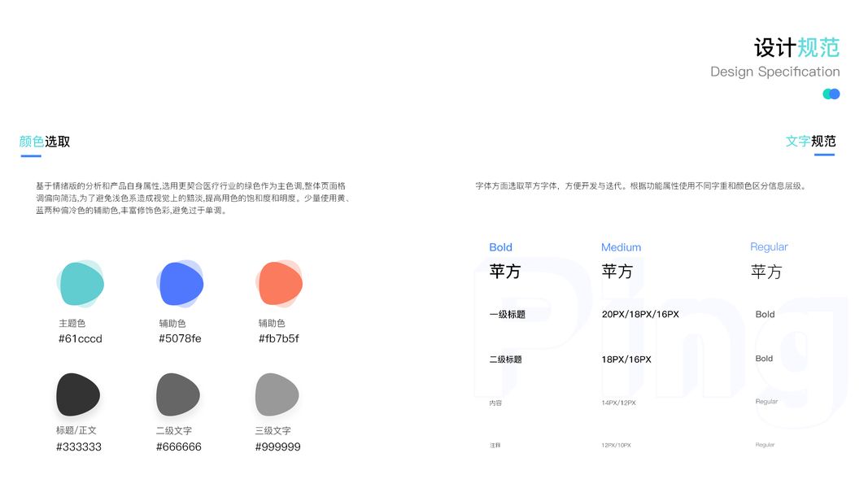Click the #fb7b5f hex code text
This screenshot has height=488, width=868.
278,338
